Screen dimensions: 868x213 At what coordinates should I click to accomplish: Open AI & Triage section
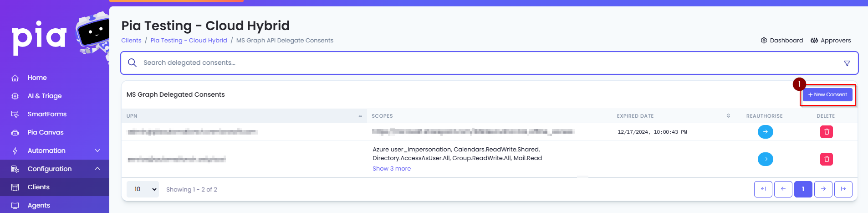click(x=45, y=96)
